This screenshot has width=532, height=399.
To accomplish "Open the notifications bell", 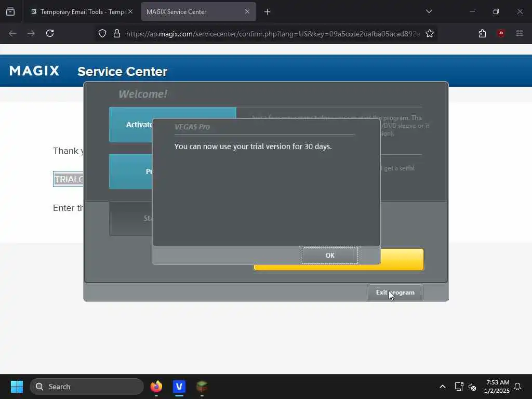I will pos(517,387).
